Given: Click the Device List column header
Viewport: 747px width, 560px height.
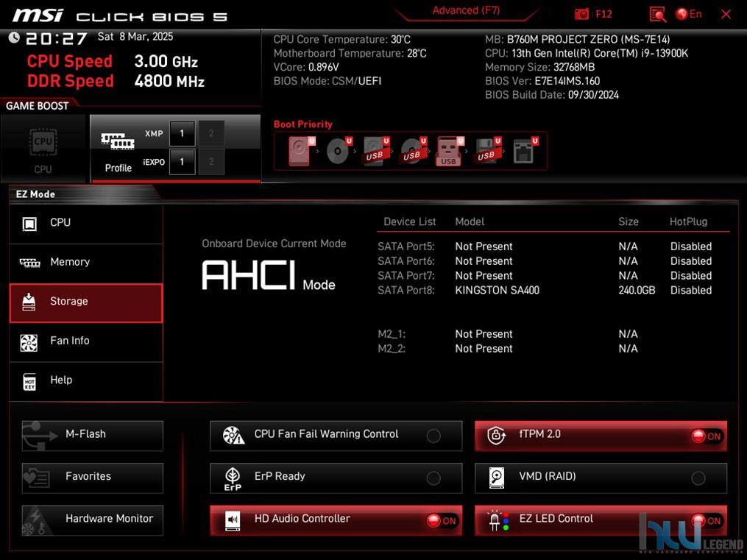Looking at the screenshot, I should point(410,221).
